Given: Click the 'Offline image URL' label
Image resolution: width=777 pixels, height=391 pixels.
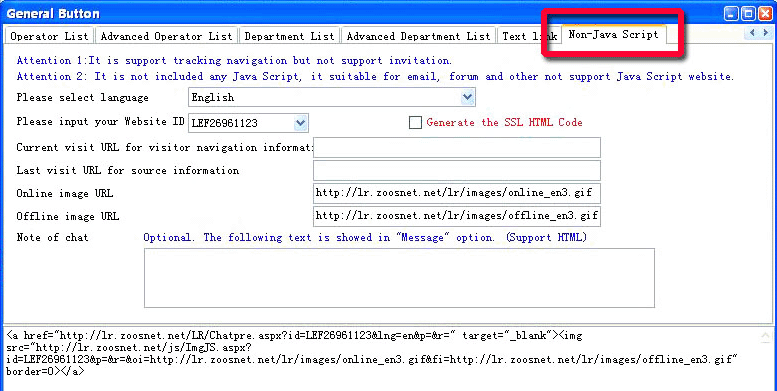Looking at the screenshot, I should (67, 217).
